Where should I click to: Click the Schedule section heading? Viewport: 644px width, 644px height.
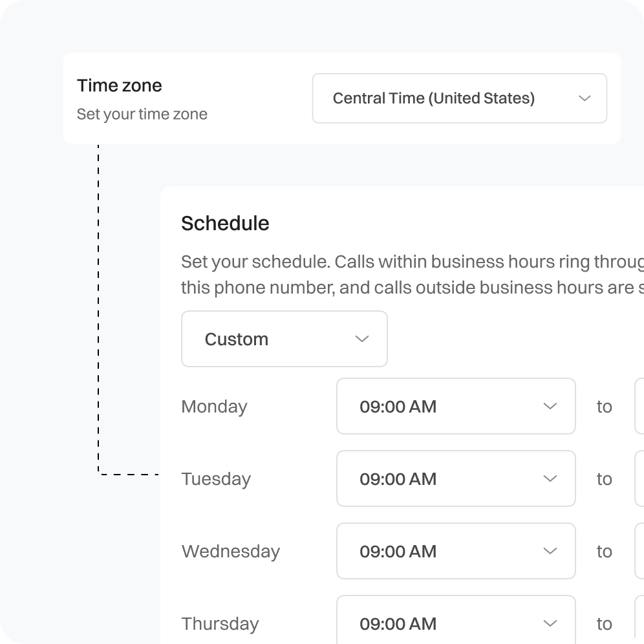point(225,223)
